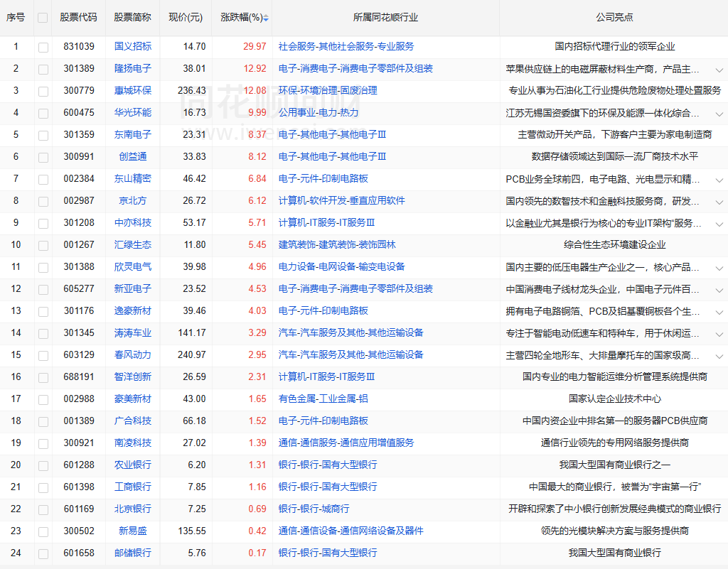The width and height of the screenshot is (728, 569).
Task: Click highlight 国内招标代理行业的领军企业
Action: click(x=615, y=46)
